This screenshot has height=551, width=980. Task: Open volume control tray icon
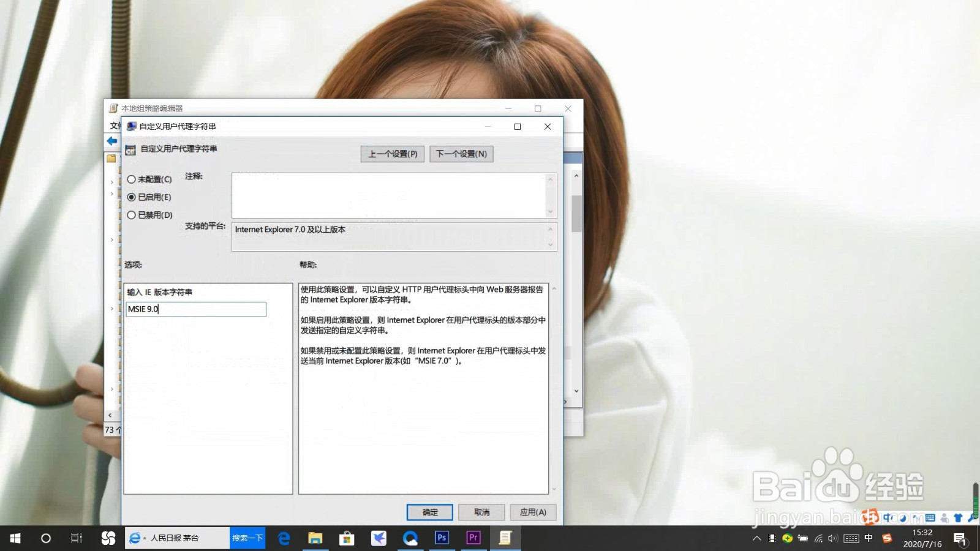pyautogui.click(x=832, y=539)
